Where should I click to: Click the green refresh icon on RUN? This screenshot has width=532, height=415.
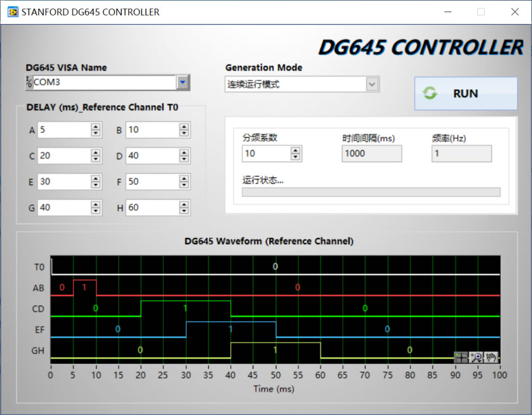[430, 93]
